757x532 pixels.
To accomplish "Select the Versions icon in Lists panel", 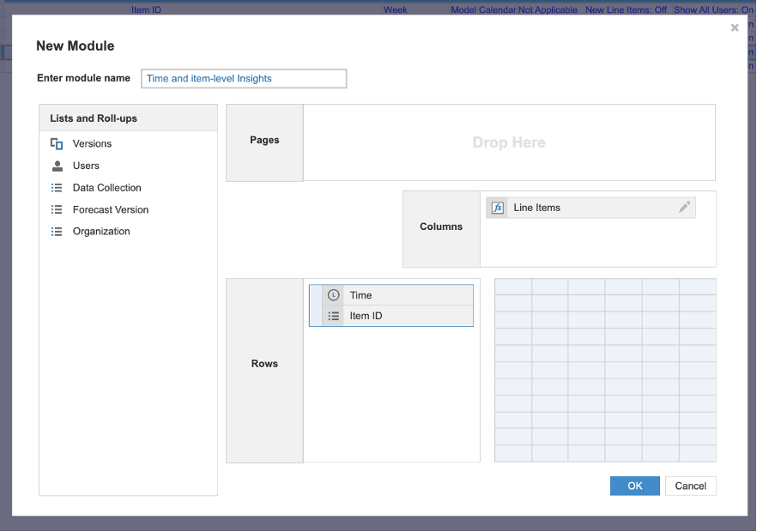I will [57, 143].
